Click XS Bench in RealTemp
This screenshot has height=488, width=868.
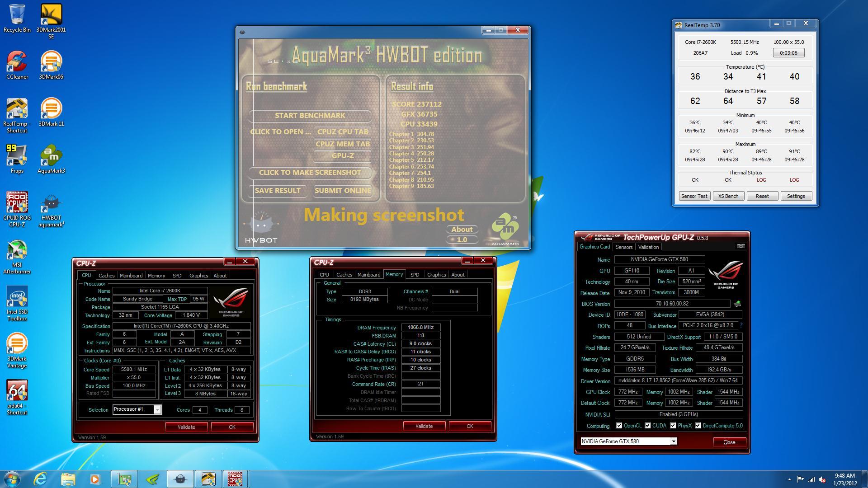(728, 196)
